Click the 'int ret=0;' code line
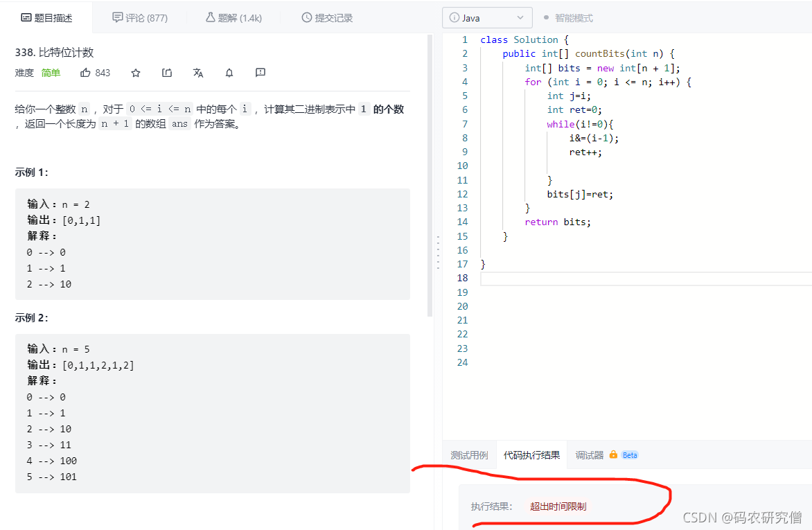 tap(574, 110)
